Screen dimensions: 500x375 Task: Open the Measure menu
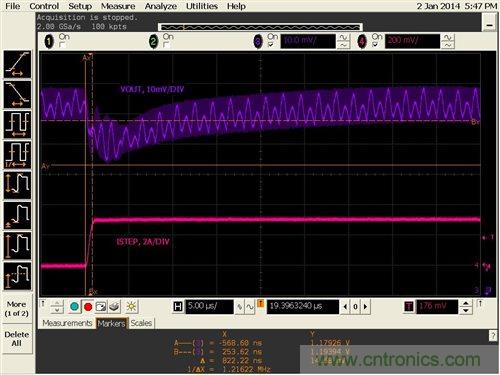pos(118,6)
